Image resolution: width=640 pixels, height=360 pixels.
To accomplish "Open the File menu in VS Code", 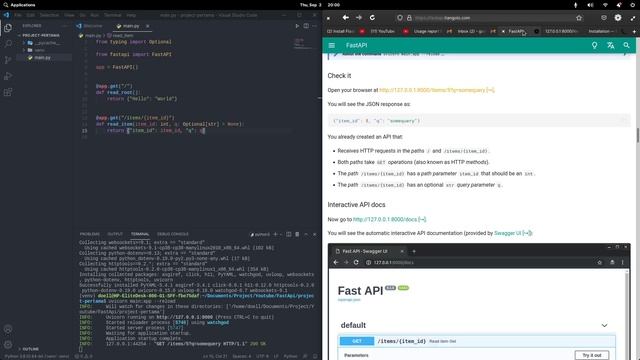I will pyautogui.click(x=18, y=15).
